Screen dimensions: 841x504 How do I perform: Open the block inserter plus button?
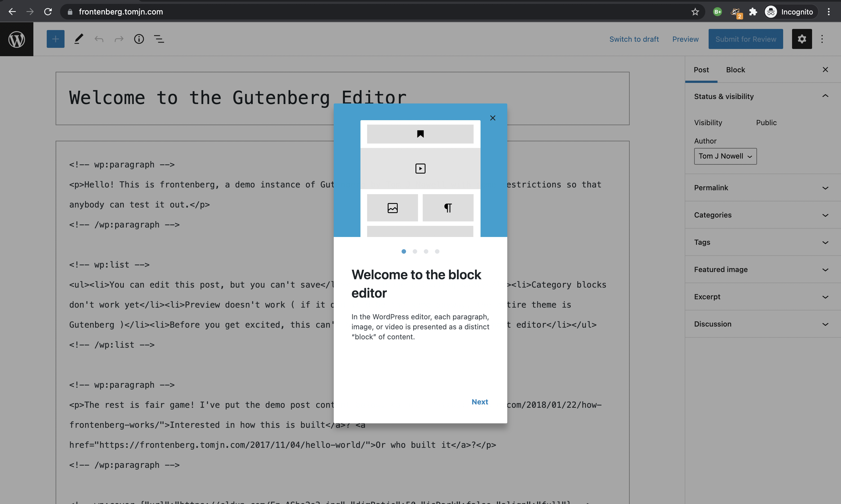pyautogui.click(x=55, y=39)
